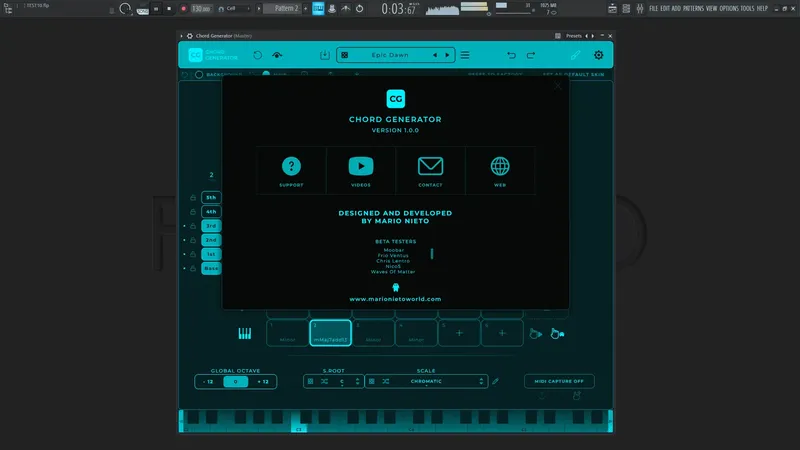800x450 pixels.
Task: Click the random preset dice icon
Action: point(345,55)
